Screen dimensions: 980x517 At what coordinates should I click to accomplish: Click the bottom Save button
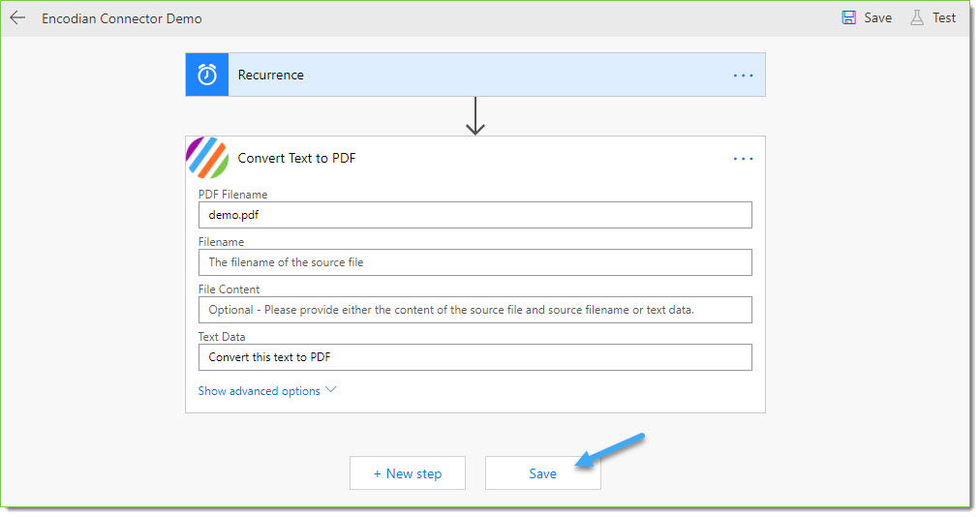point(542,473)
